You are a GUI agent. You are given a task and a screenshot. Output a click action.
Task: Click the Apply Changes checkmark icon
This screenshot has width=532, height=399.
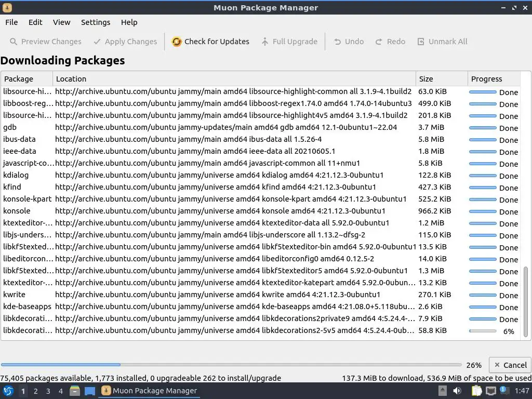[x=97, y=42]
